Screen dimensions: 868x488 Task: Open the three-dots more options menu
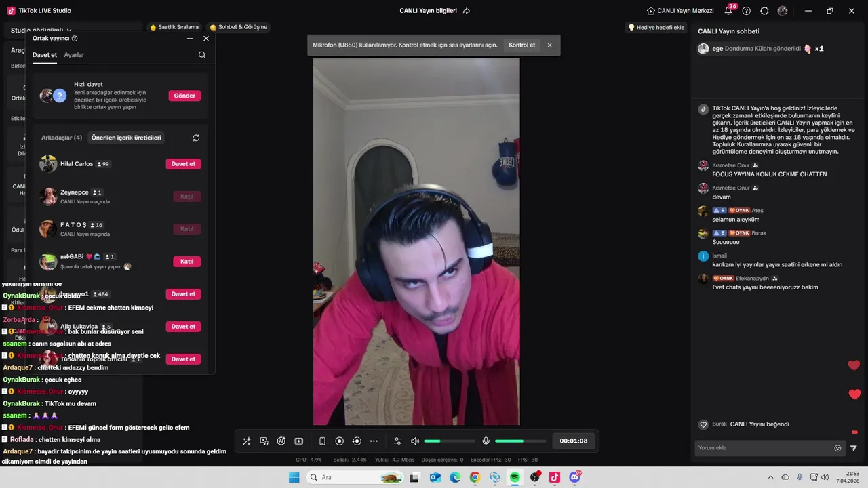pos(374,441)
